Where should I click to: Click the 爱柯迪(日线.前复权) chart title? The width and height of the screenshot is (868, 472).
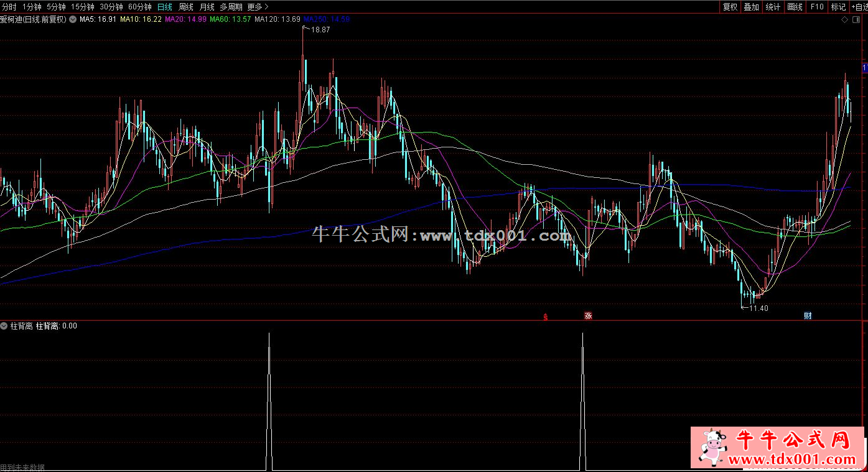(x=34, y=19)
